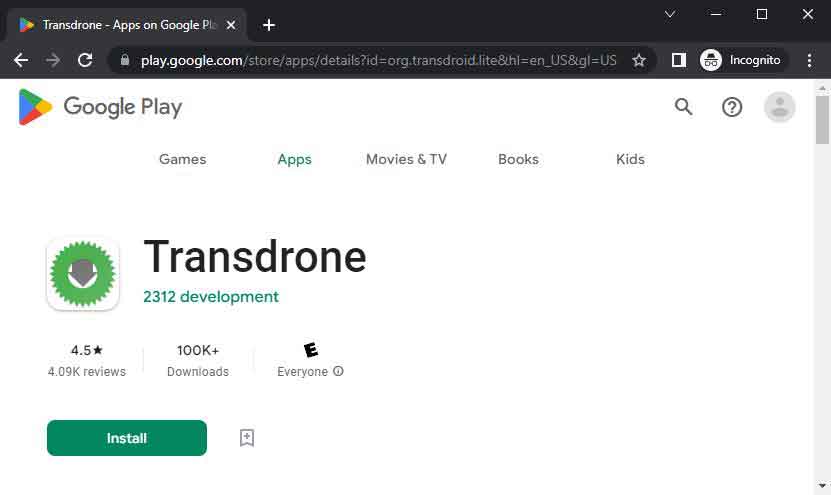View site information via padlock icon
This screenshot has height=495, width=831.
point(125,60)
